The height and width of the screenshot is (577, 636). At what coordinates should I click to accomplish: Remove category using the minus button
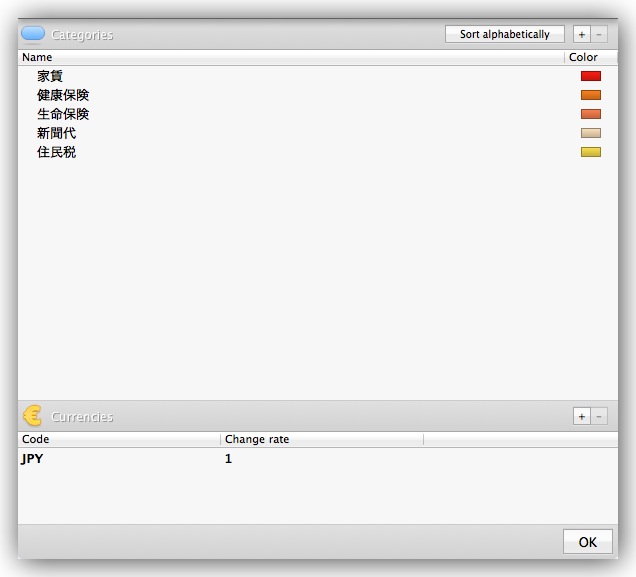click(x=599, y=34)
